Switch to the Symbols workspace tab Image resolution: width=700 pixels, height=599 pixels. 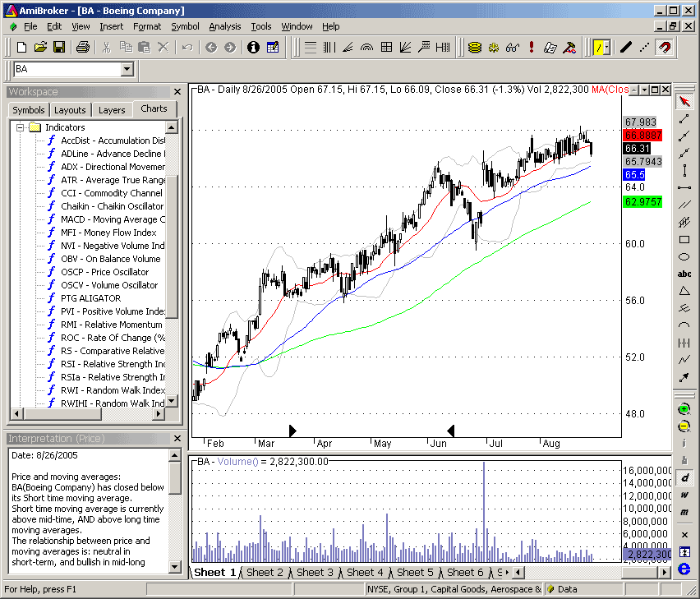29,110
